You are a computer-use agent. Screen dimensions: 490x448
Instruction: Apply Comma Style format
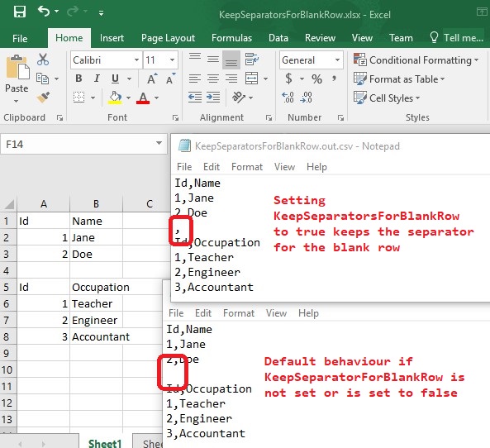(x=335, y=79)
